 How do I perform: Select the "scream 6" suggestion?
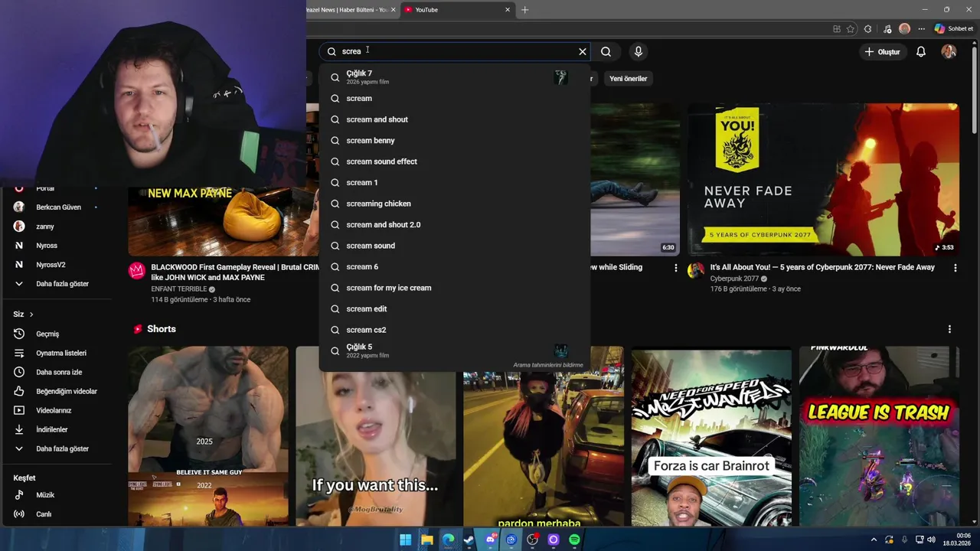pos(455,266)
